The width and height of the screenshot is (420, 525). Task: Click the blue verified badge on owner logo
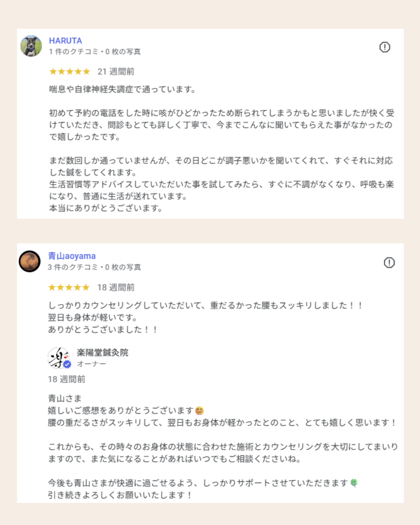point(67,364)
